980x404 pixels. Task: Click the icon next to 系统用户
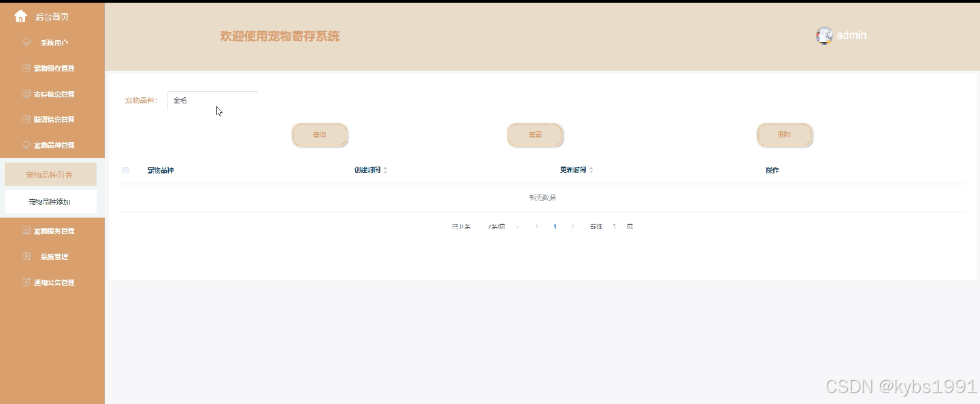coord(27,42)
